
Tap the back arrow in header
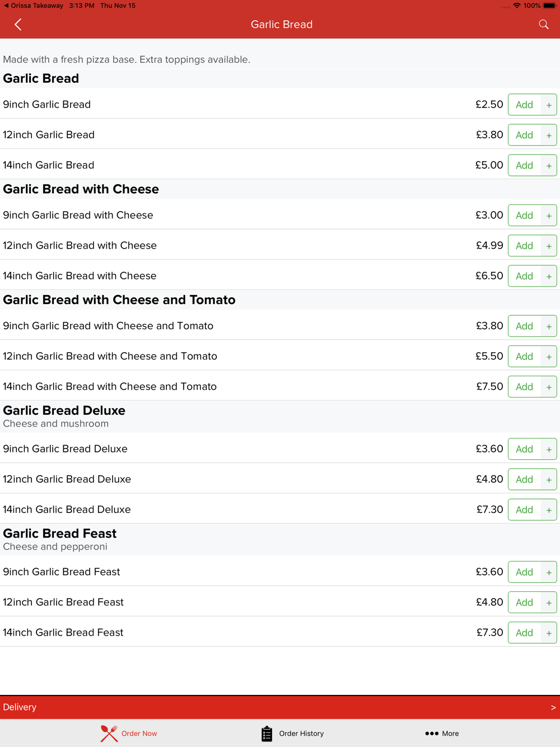point(18,25)
